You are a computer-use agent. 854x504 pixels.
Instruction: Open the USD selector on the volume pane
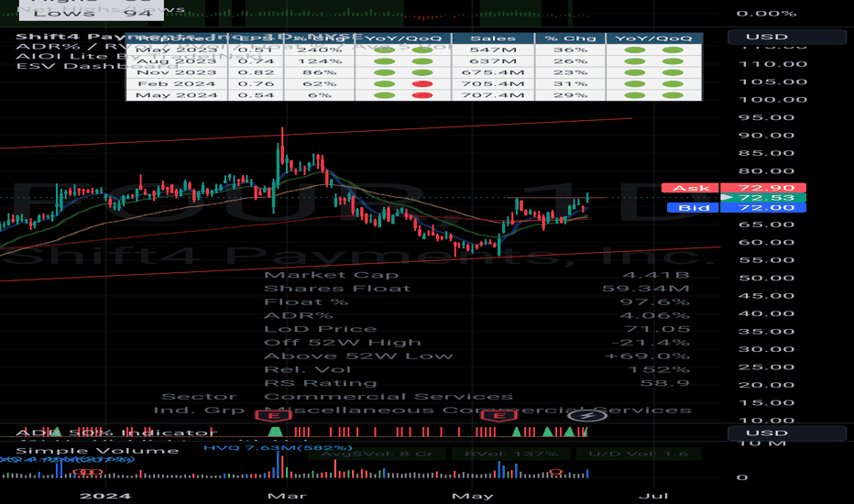click(786, 433)
